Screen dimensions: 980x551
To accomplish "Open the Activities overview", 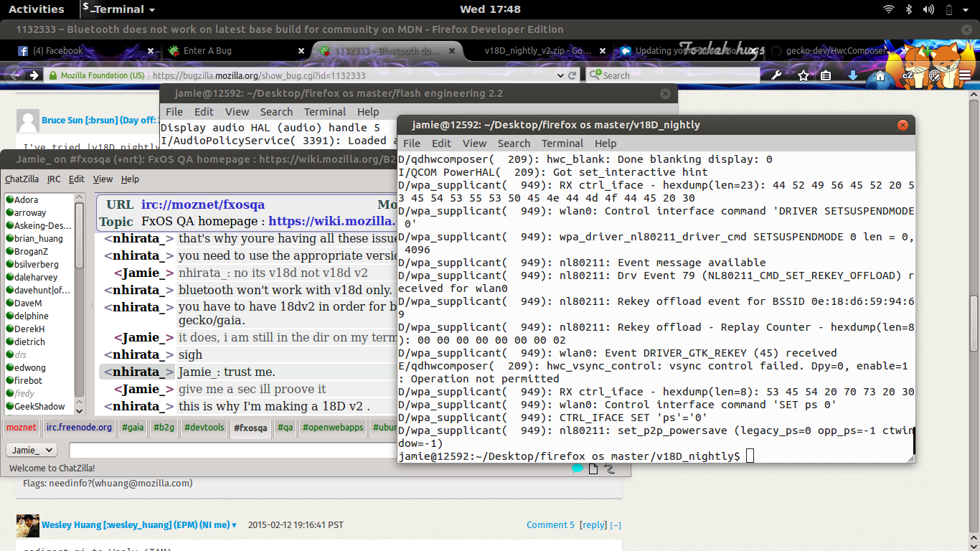I will point(36,9).
